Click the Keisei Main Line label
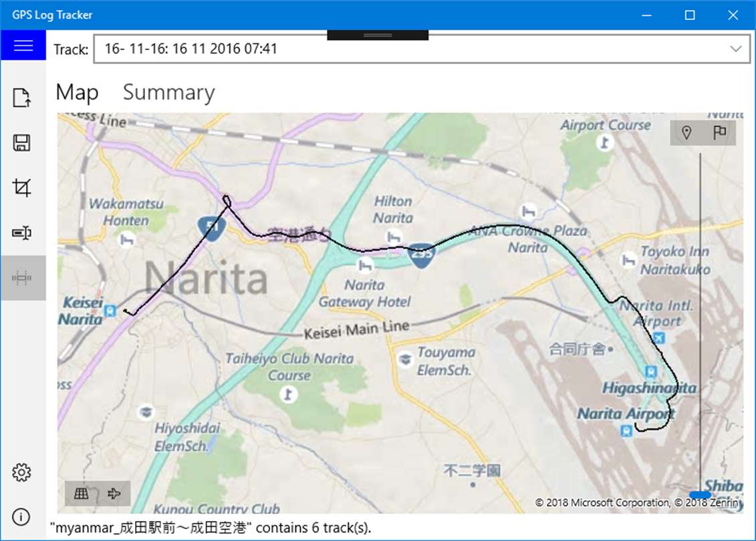756x541 pixels. pos(357,329)
